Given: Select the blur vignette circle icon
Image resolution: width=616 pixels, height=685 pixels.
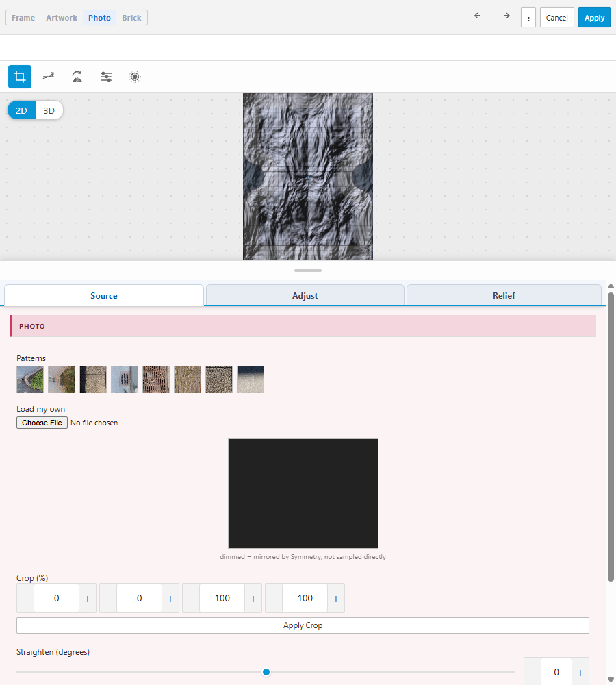Looking at the screenshot, I should click(x=135, y=77).
